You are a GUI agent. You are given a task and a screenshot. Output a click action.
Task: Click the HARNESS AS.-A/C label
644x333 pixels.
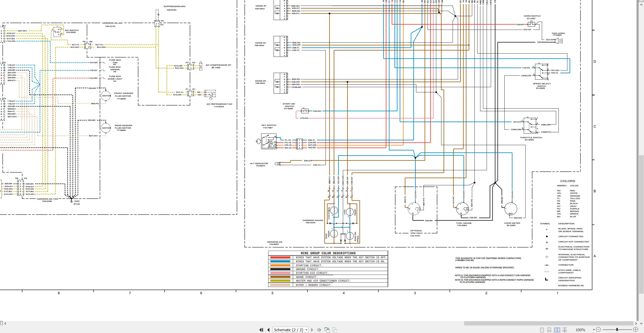click(x=112, y=23)
